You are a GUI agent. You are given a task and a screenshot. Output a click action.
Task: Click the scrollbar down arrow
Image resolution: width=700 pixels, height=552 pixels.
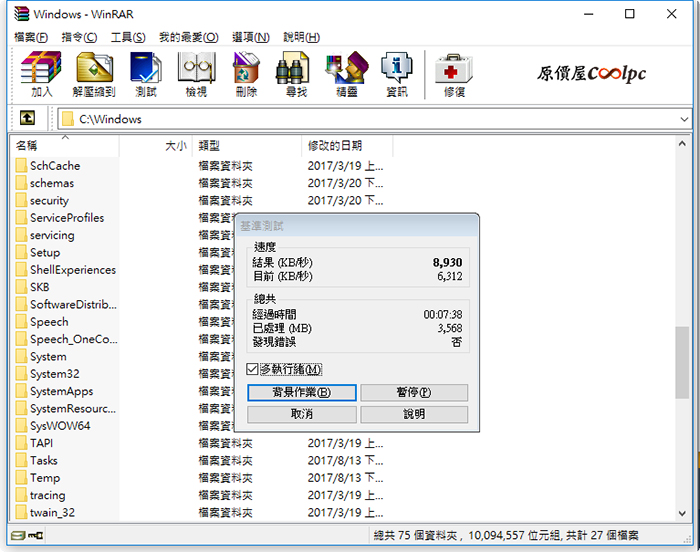[x=682, y=514]
